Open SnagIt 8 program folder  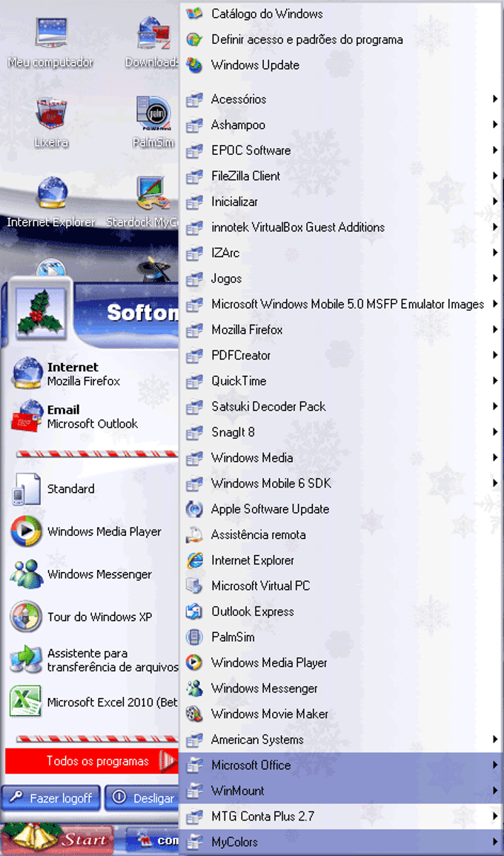[x=341, y=432]
